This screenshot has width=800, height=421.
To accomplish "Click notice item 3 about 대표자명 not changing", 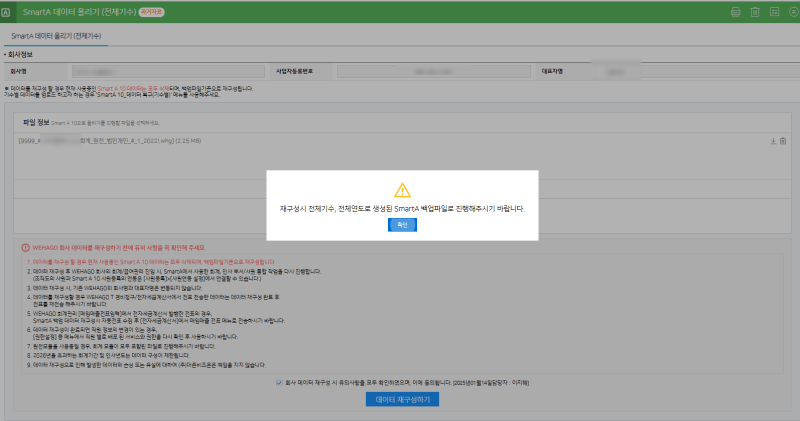I will 114,288.
